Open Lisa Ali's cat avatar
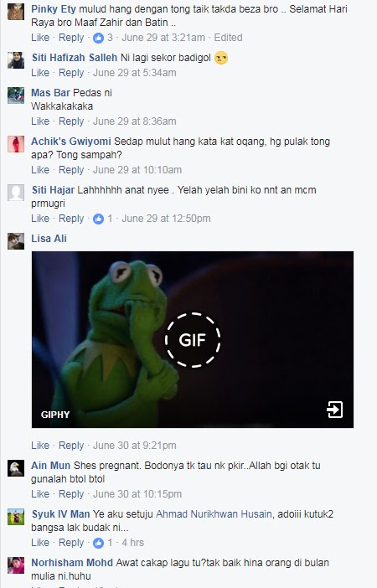Image resolution: width=377 pixels, height=588 pixels. click(16, 241)
